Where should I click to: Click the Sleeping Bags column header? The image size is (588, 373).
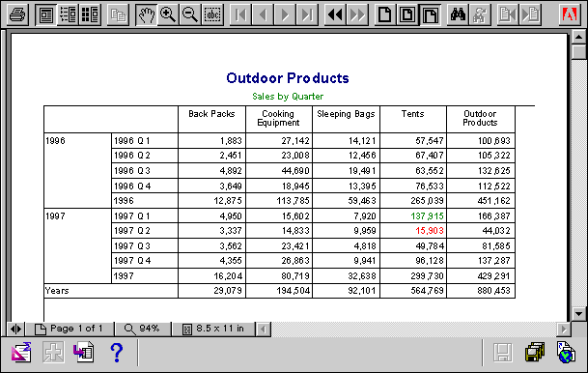pos(346,114)
